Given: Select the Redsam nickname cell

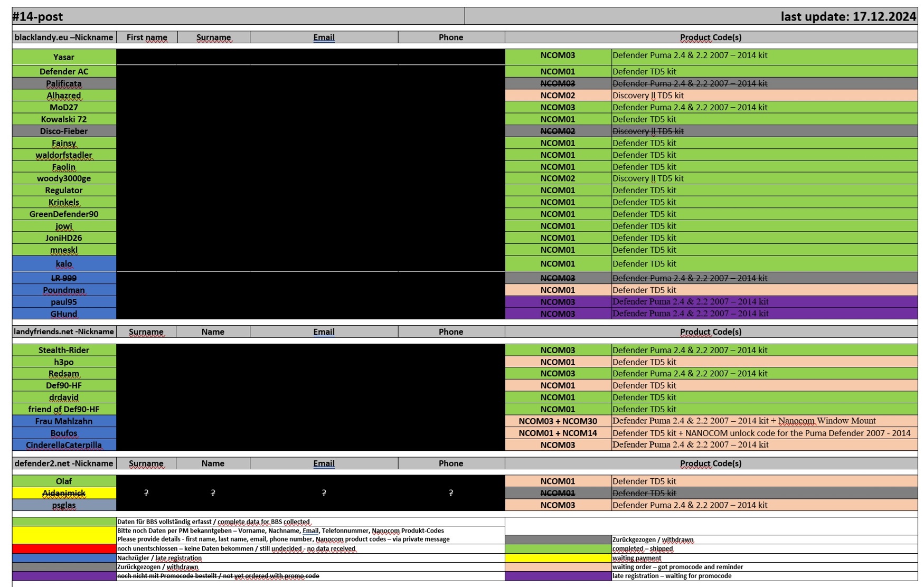Looking at the screenshot, I should [x=64, y=374].
